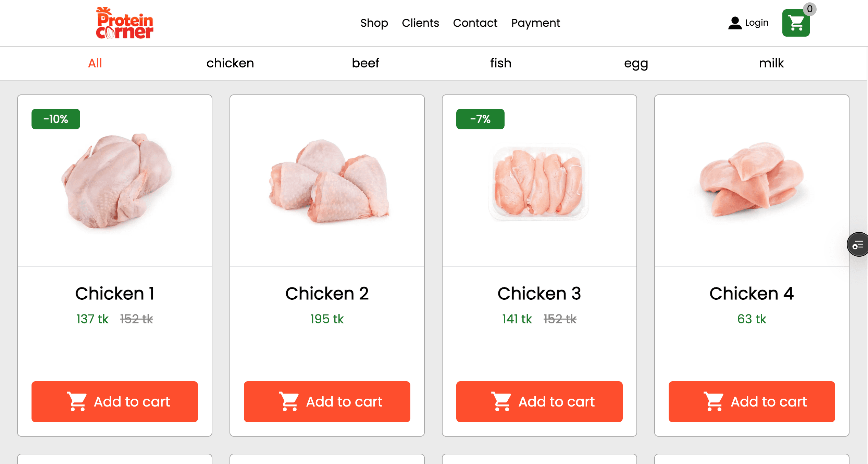Click the floating dark widget button on right edge
This screenshot has width=868, height=464.
coord(858,244)
